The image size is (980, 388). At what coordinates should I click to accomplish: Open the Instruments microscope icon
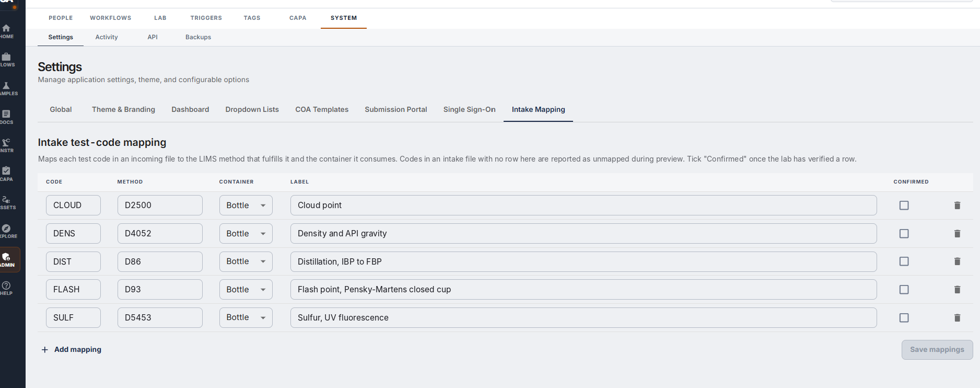pos(7,145)
